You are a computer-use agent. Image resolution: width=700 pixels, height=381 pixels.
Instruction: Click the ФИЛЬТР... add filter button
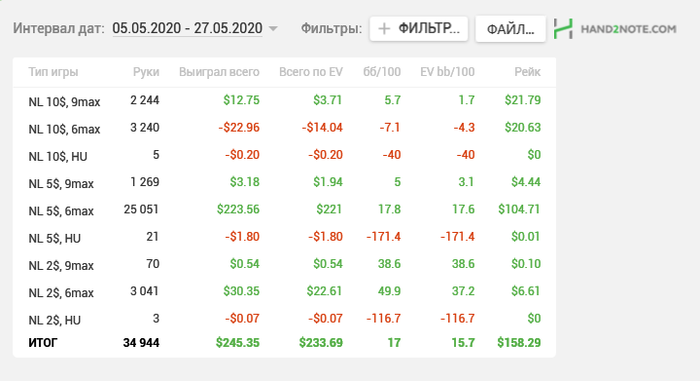(419, 29)
